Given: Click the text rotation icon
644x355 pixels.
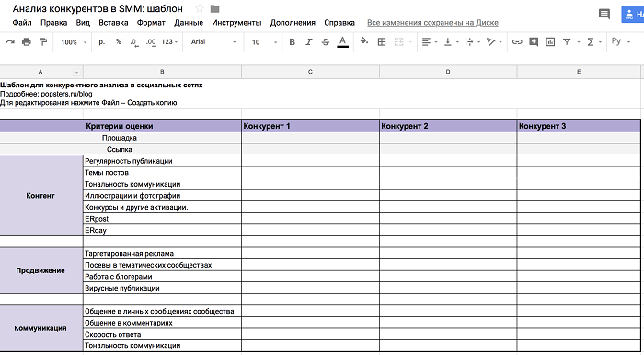Looking at the screenshot, I should (490, 42).
